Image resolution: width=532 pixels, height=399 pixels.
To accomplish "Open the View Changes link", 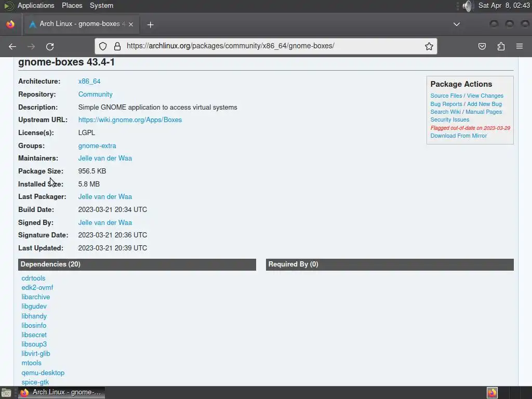I will pos(485,96).
